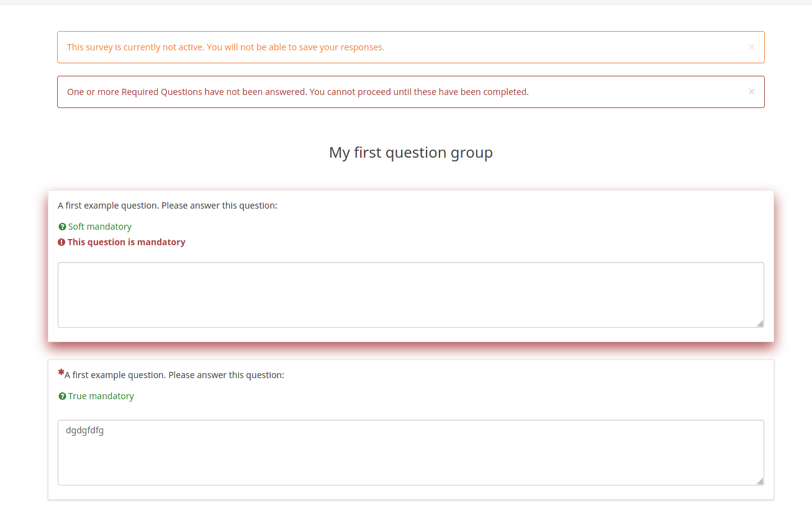This screenshot has height=506, width=812.
Task: Click the red required asterisk
Action: (x=61, y=373)
